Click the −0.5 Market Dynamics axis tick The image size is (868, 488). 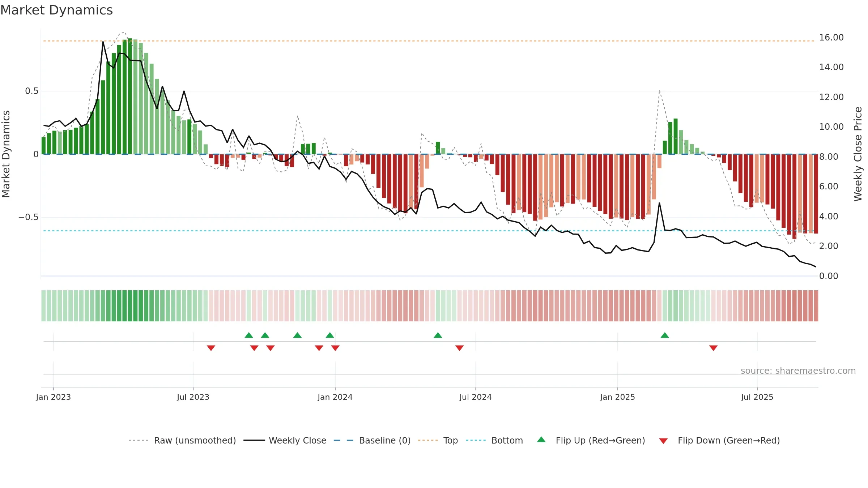point(29,217)
